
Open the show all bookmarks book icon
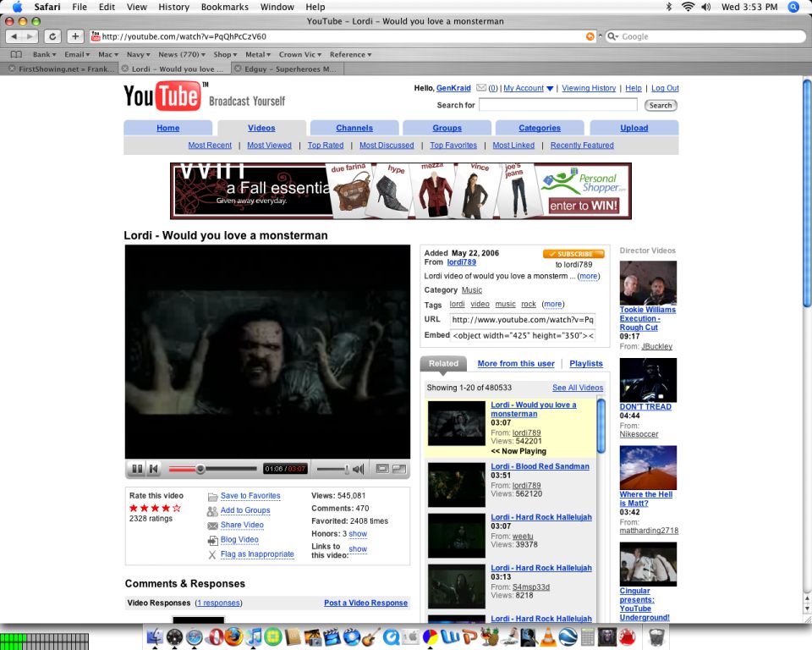17,54
